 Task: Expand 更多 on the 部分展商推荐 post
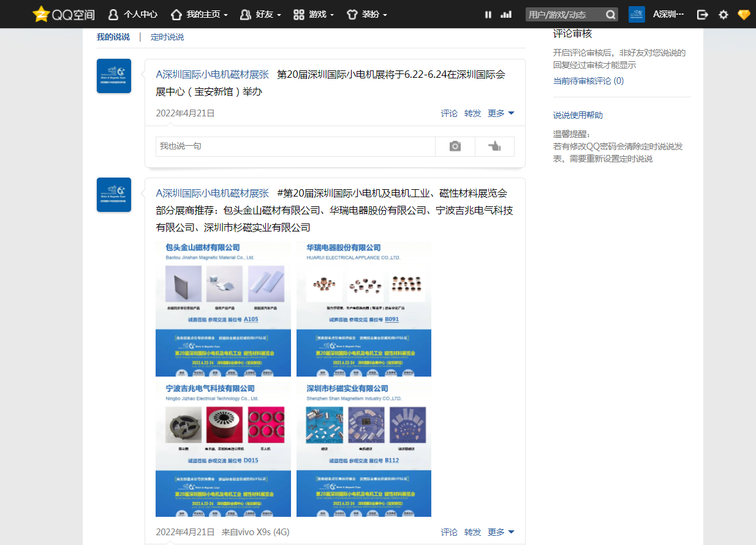[501, 532]
